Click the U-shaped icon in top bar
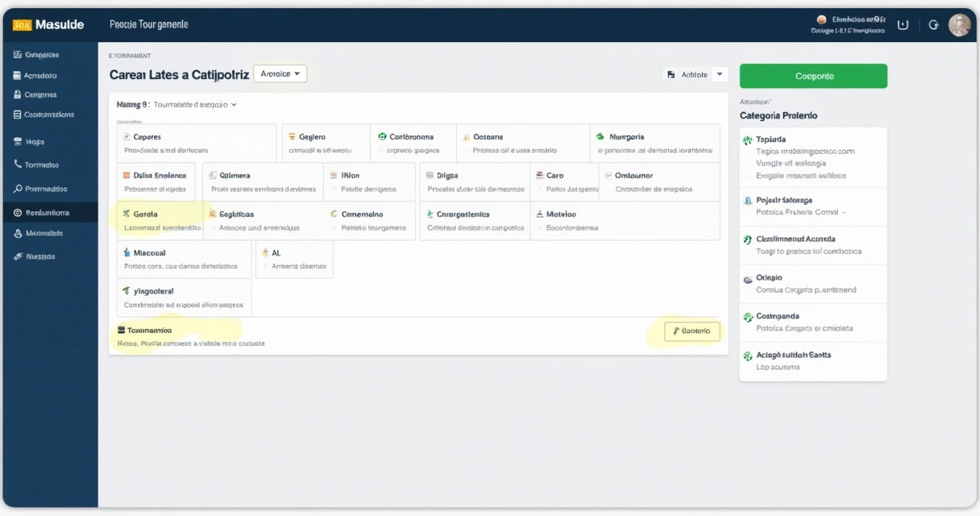980x516 pixels. tap(903, 25)
